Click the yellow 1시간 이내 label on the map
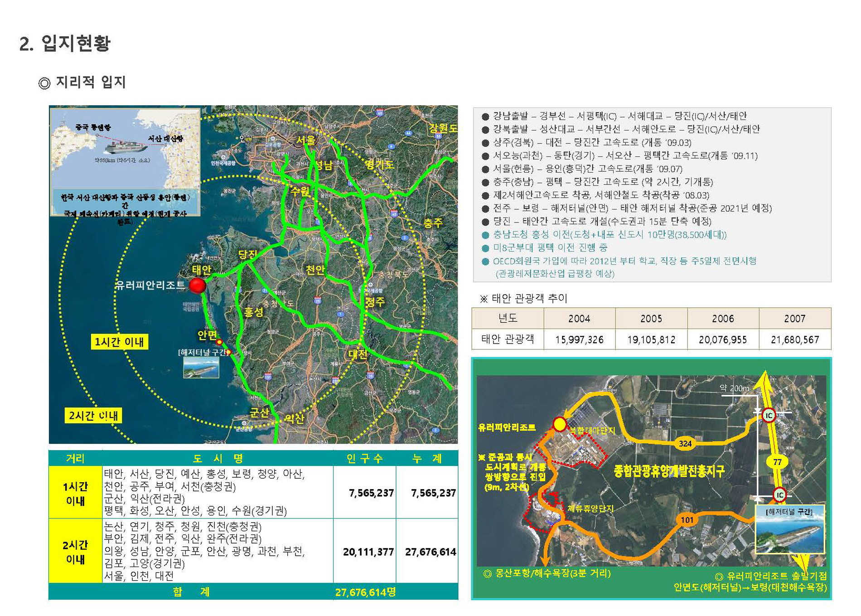The width and height of the screenshot is (861, 616). pos(119,342)
